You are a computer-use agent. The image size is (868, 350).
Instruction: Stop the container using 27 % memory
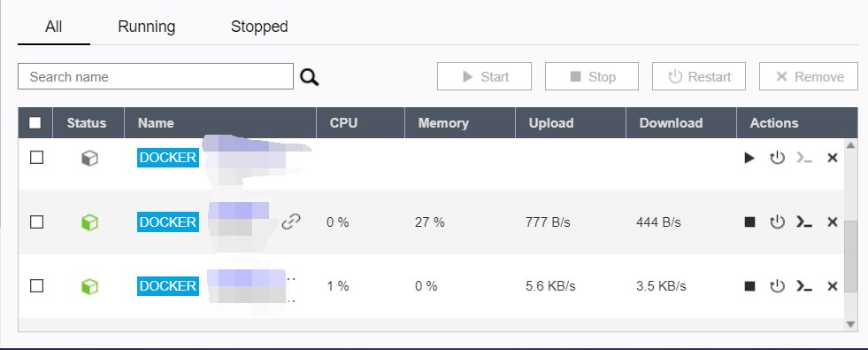[749, 222]
